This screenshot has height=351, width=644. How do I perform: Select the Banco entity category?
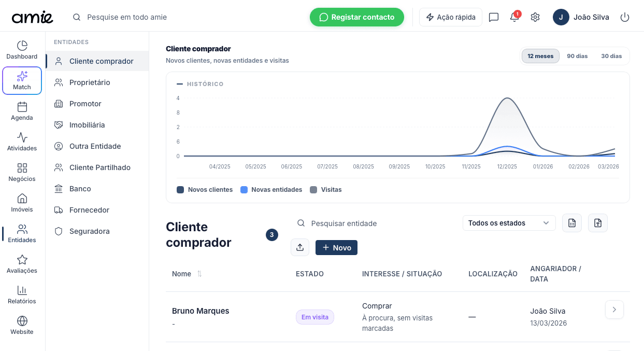80,188
